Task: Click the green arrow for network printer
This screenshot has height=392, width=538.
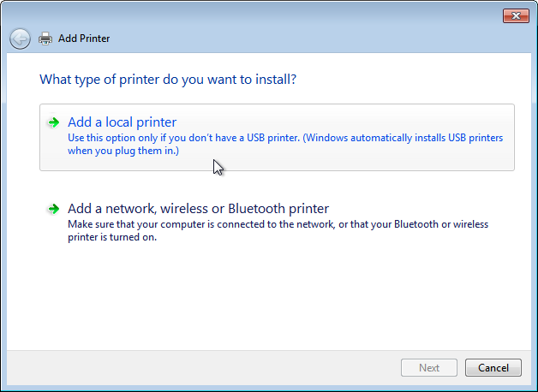Action: click(x=53, y=209)
